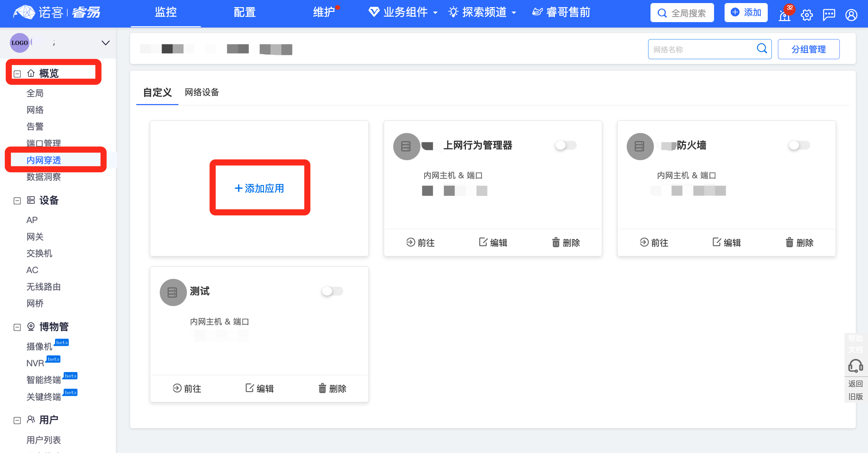The image size is (868, 453).
Task: Click the 网络名称 input field
Action: click(710, 49)
